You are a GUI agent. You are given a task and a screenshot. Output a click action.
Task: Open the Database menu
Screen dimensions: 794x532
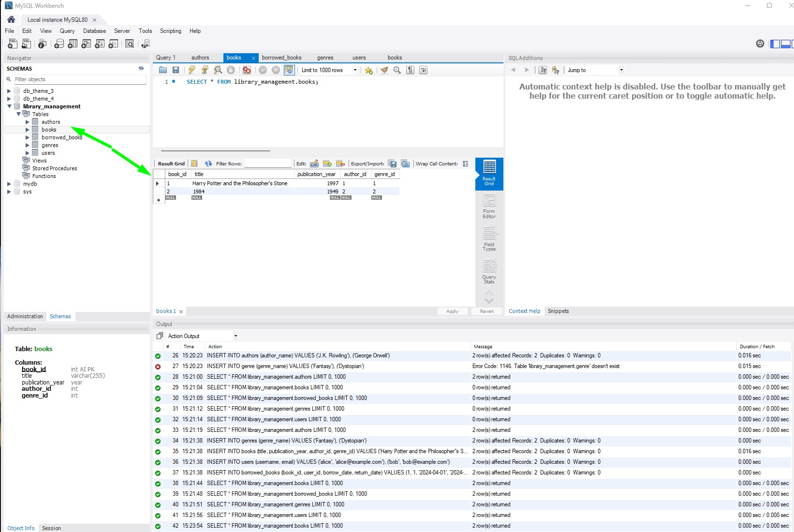[94, 31]
